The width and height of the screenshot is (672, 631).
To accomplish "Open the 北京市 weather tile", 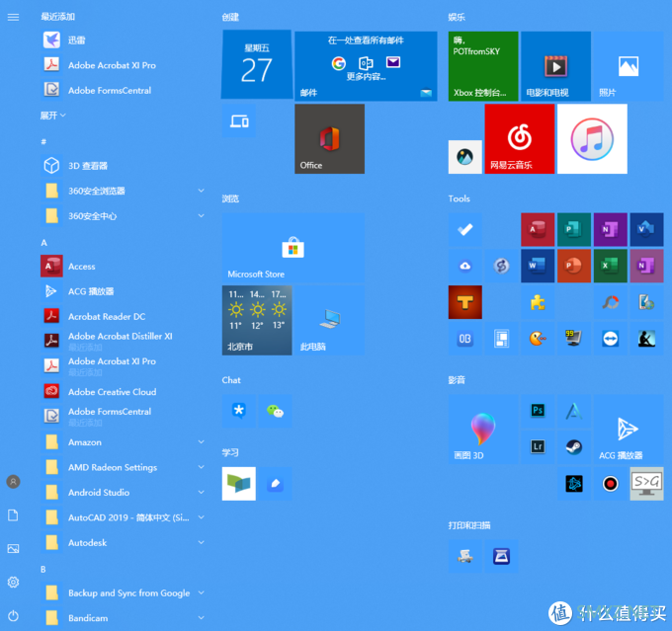I will coord(257,320).
